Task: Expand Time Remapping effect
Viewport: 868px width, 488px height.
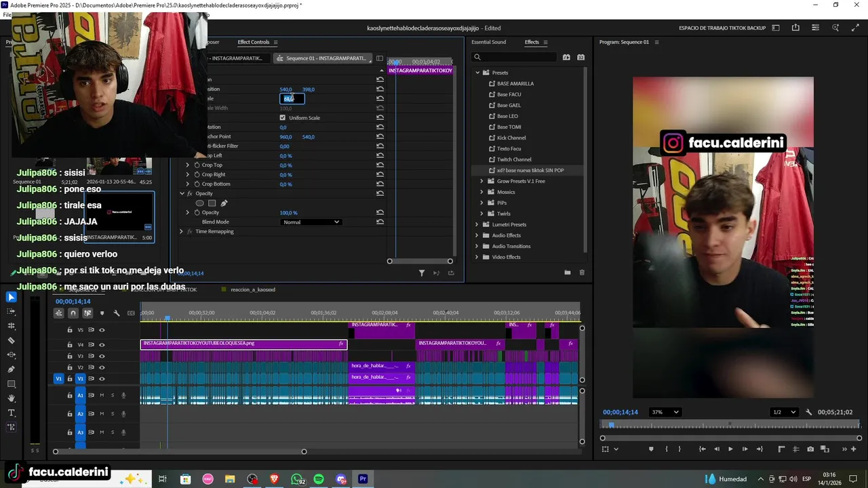Action: click(x=181, y=232)
